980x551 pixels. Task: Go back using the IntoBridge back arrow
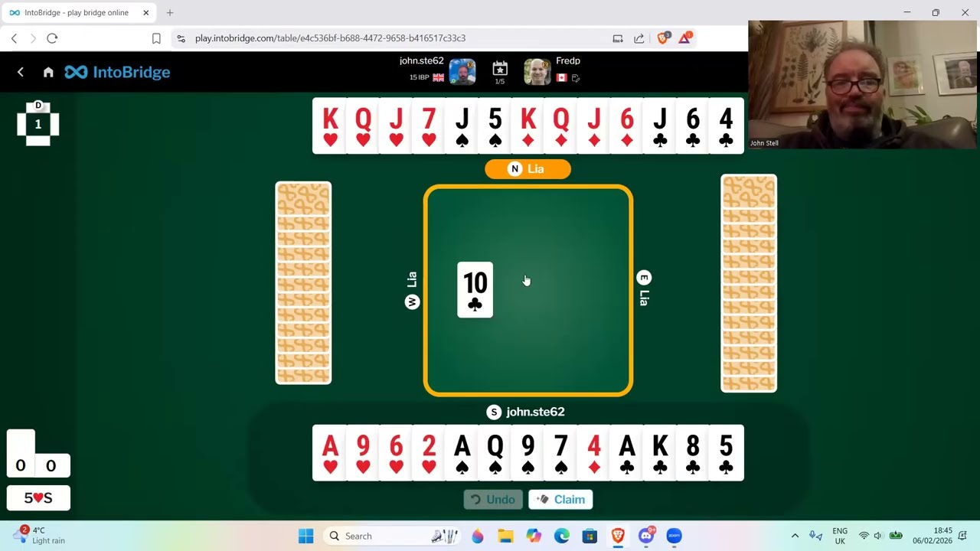point(21,72)
